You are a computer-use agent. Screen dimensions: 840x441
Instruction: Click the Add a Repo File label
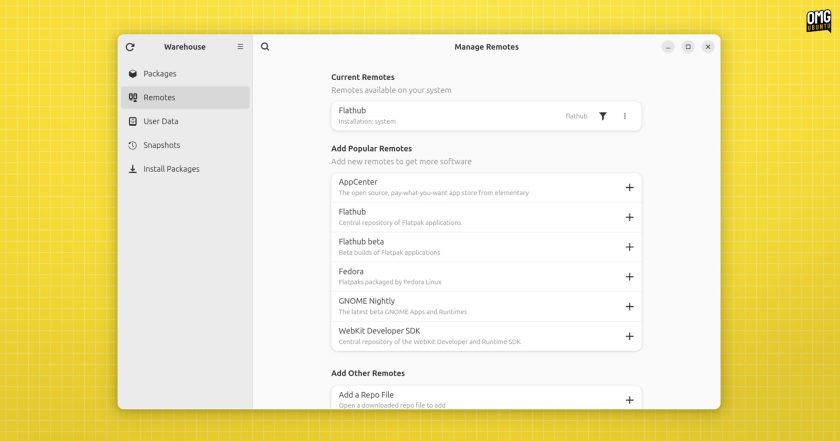coord(366,395)
